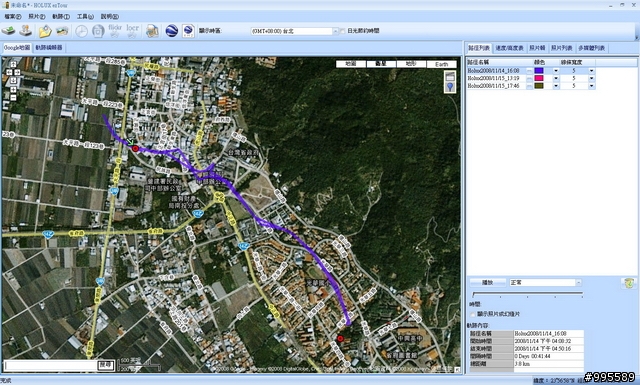Click the map overview window icon
The width and height of the screenshot is (640, 385).
click(x=450, y=76)
